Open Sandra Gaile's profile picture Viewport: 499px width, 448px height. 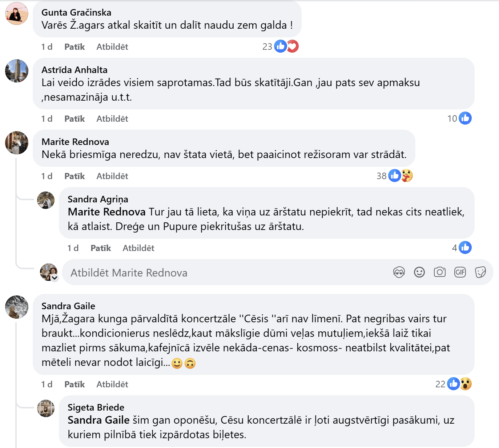click(17, 307)
